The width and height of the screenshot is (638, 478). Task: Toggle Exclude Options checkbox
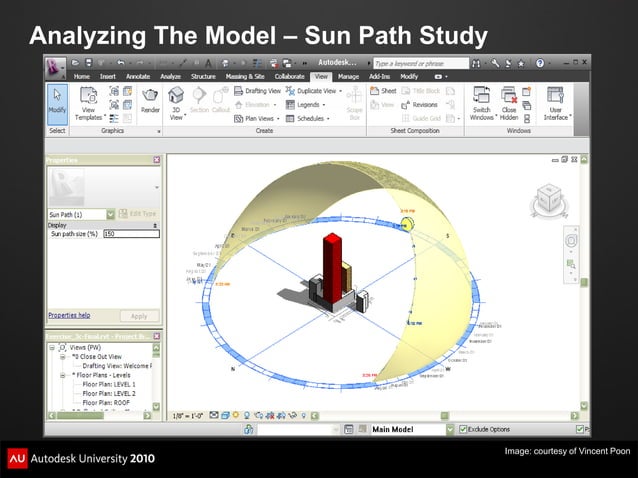[463, 429]
